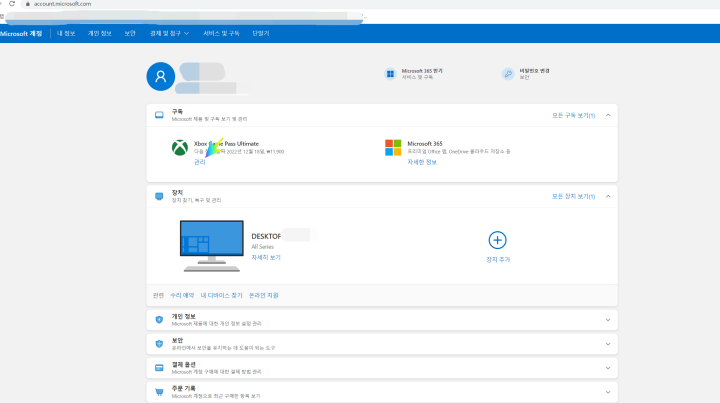Viewport: 720px width, 403px height.
Task: Click the 구독 section heading text
Action: click(177, 112)
